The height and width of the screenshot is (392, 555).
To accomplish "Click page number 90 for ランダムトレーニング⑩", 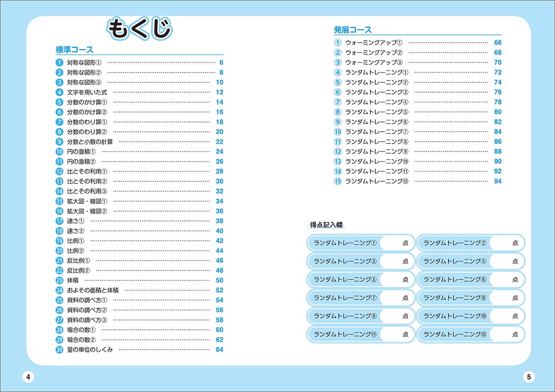I will pos(498,161).
